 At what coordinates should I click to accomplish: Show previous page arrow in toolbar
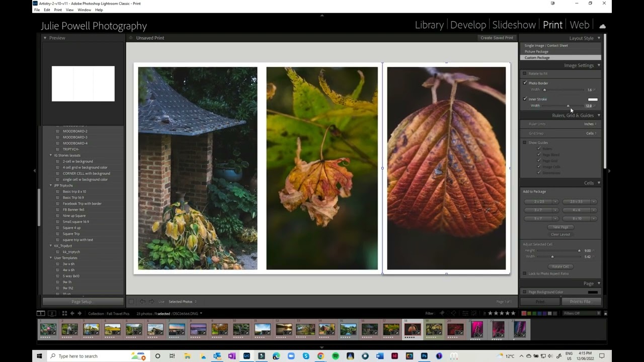(x=142, y=302)
